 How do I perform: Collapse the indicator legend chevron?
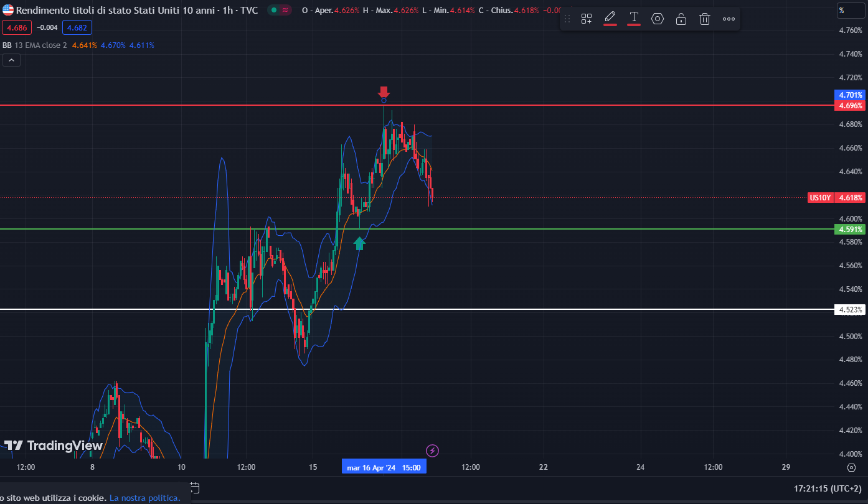point(11,60)
